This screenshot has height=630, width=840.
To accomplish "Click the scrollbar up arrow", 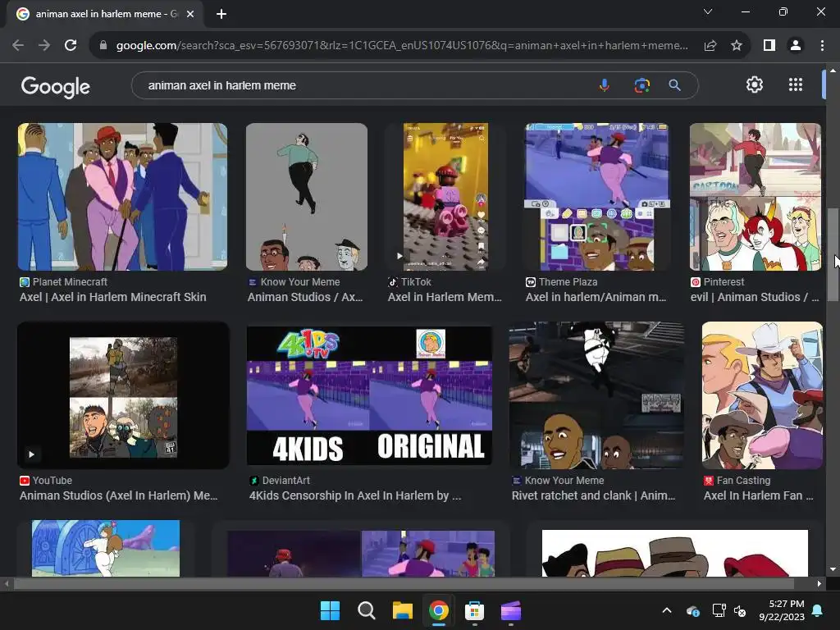I will pyautogui.click(x=833, y=71).
